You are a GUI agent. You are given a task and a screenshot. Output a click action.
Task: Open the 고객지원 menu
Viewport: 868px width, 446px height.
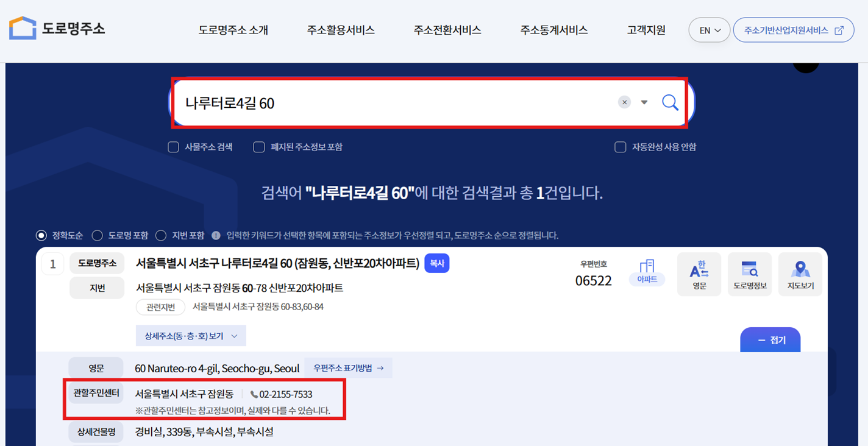646,30
